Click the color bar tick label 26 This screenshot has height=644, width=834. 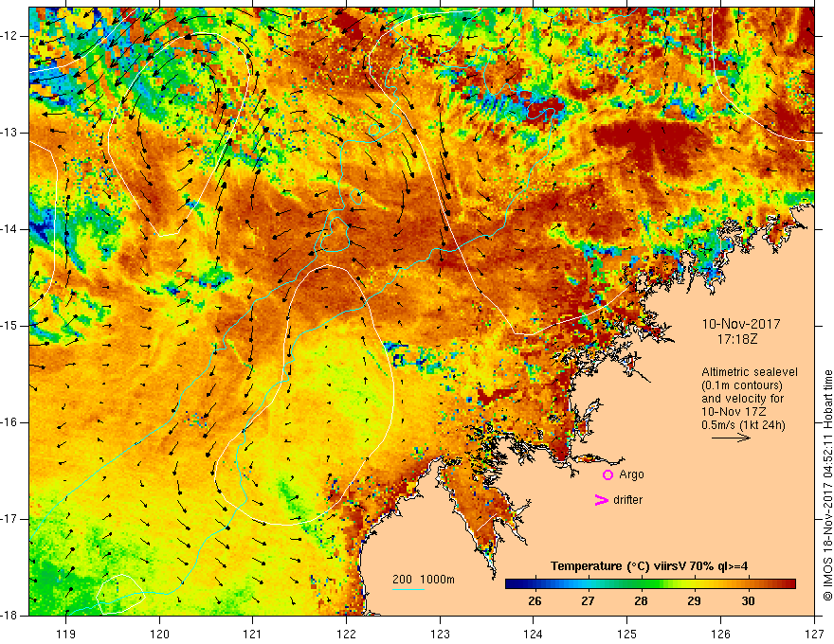pyautogui.click(x=535, y=601)
